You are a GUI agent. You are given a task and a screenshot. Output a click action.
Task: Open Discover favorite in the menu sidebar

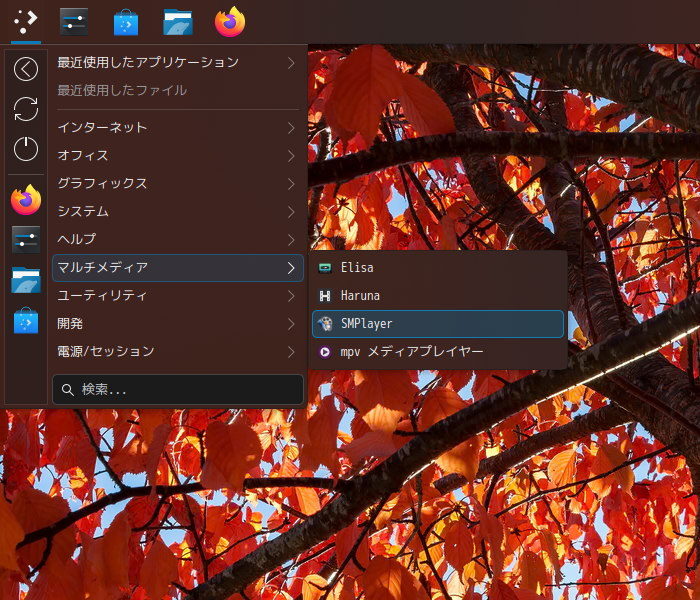click(26, 321)
